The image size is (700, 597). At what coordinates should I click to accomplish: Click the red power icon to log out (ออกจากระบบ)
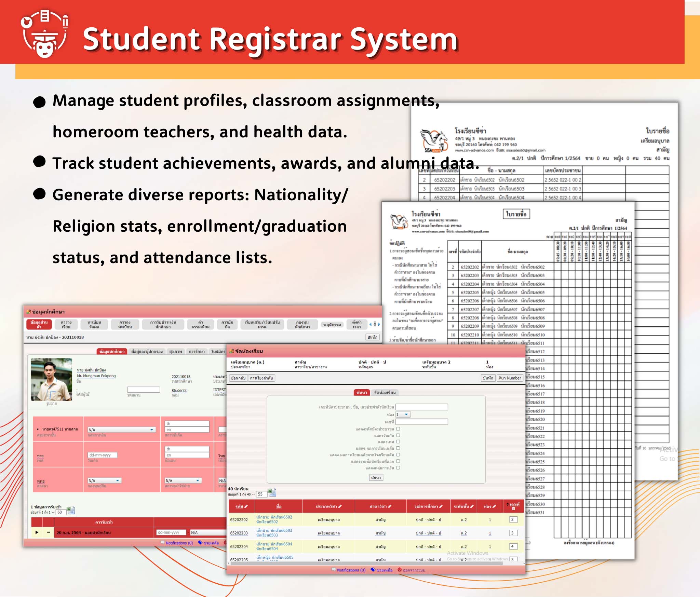coord(400,570)
